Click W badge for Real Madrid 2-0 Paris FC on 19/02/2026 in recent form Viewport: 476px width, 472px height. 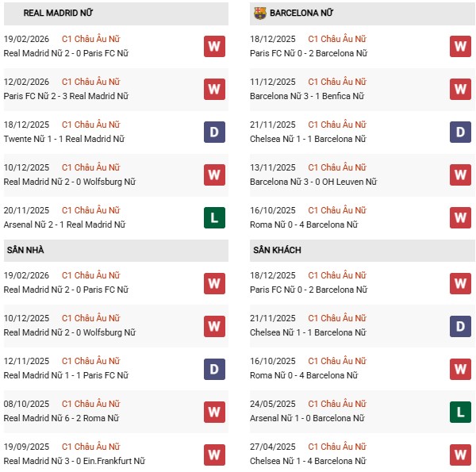pyautogui.click(x=214, y=46)
